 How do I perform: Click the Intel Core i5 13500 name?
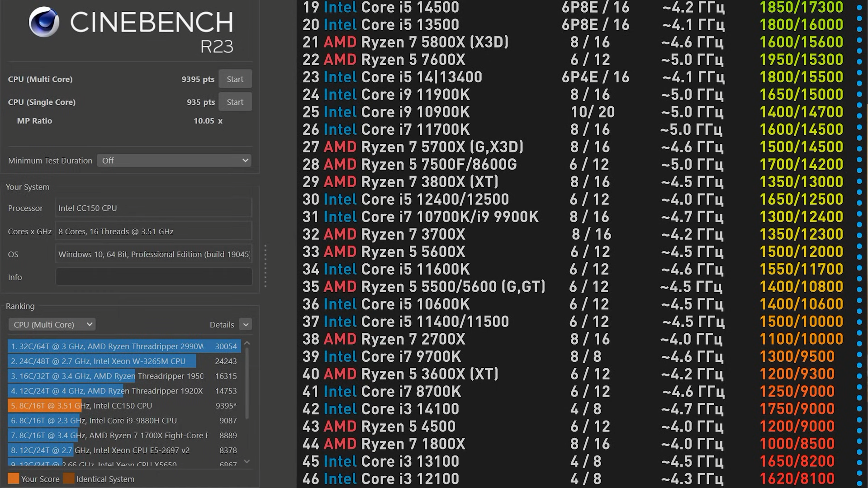pos(391,25)
